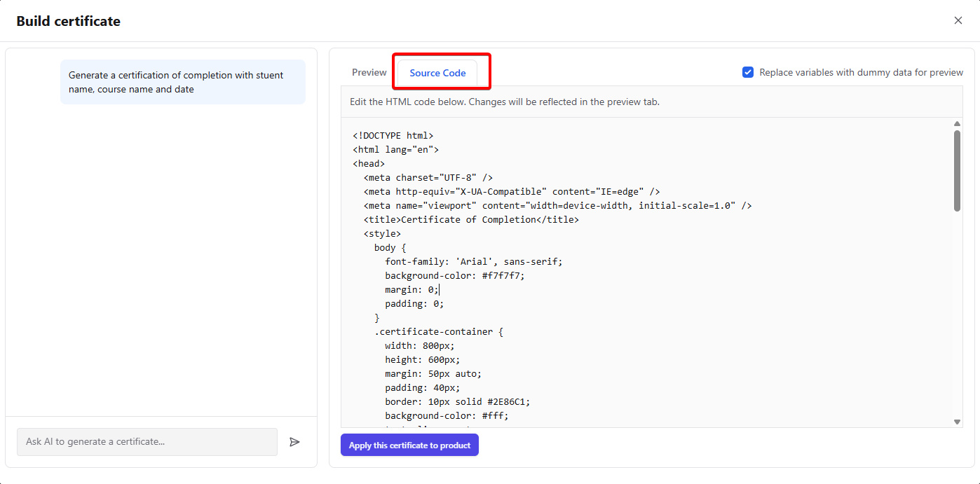980x484 pixels.
Task: Click the Apply this certificate to product button
Action: pos(409,445)
